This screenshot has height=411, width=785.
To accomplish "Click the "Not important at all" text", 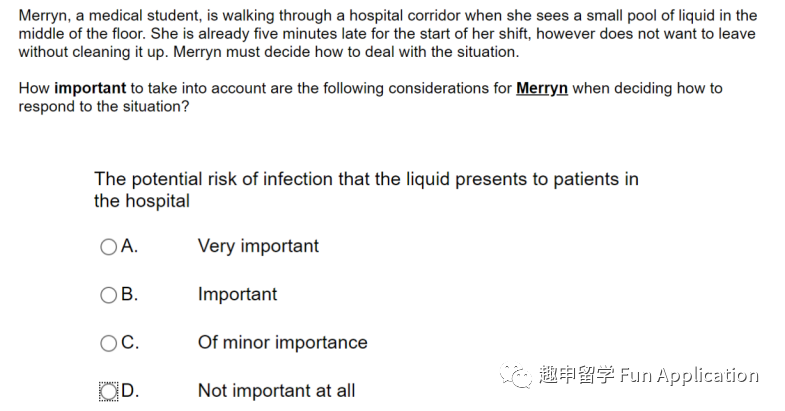I will coord(276,390).
